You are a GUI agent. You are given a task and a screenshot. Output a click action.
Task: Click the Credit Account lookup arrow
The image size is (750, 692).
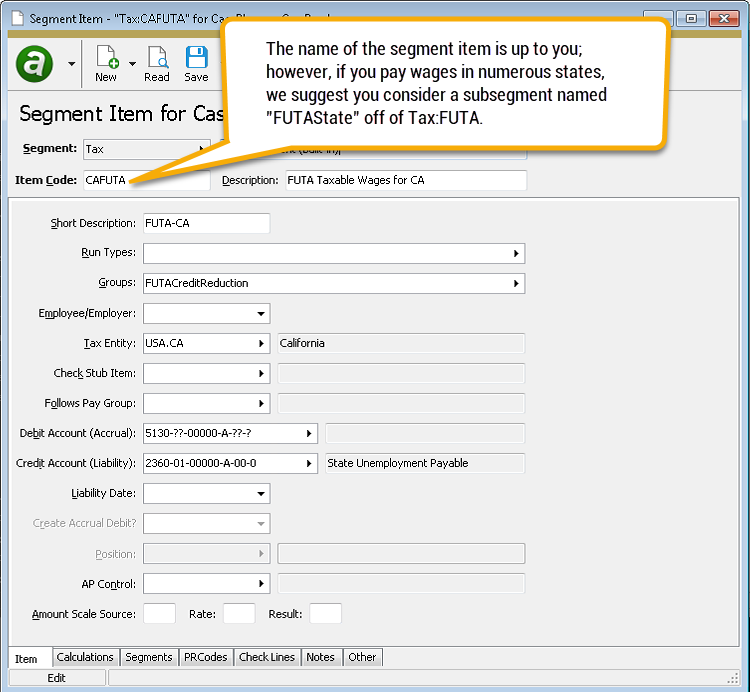pos(309,464)
